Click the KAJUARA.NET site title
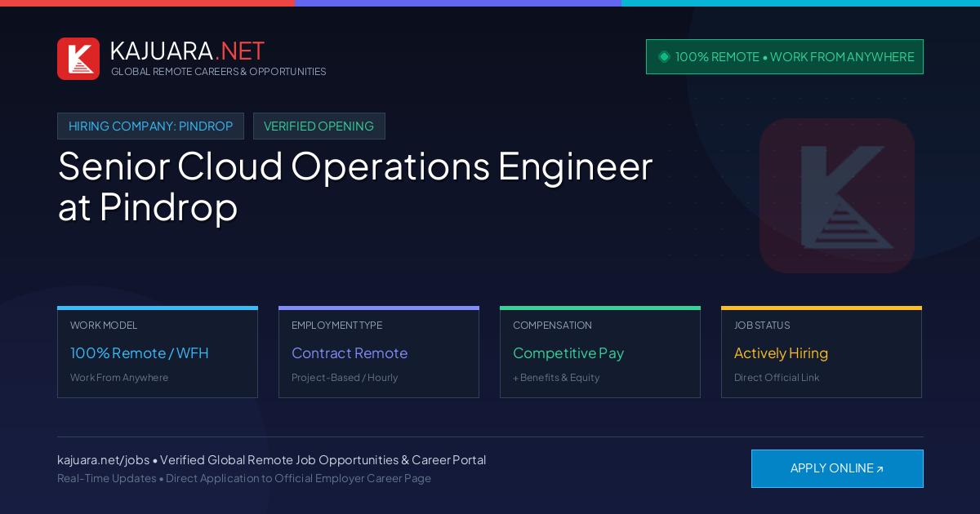Viewport: 980px width, 514px height. pos(187,51)
